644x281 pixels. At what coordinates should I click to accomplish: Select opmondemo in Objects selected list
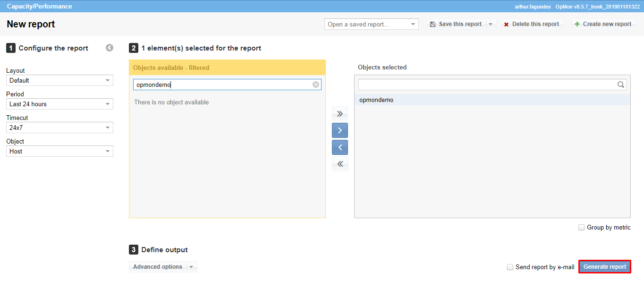click(x=376, y=100)
